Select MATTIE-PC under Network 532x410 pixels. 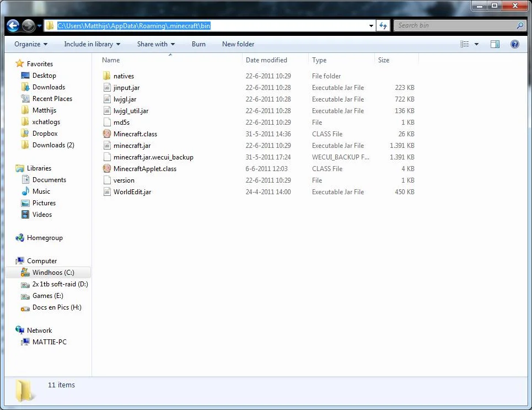pyautogui.click(x=50, y=342)
